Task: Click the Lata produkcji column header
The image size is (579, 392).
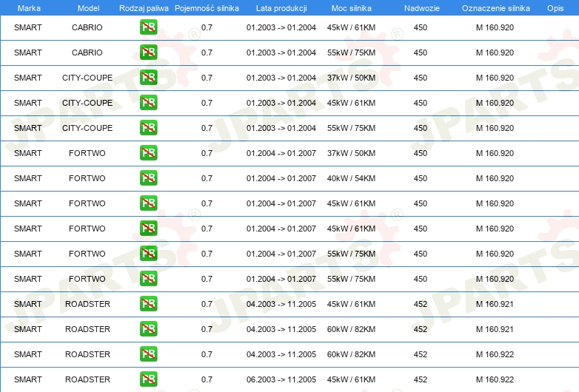Action: pyautogui.click(x=281, y=8)
